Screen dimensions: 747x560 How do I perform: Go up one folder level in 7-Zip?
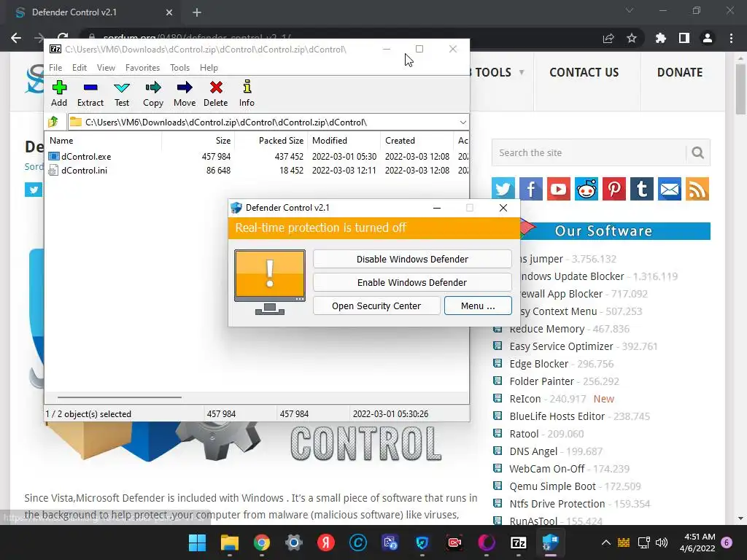[x=53, y=122]
